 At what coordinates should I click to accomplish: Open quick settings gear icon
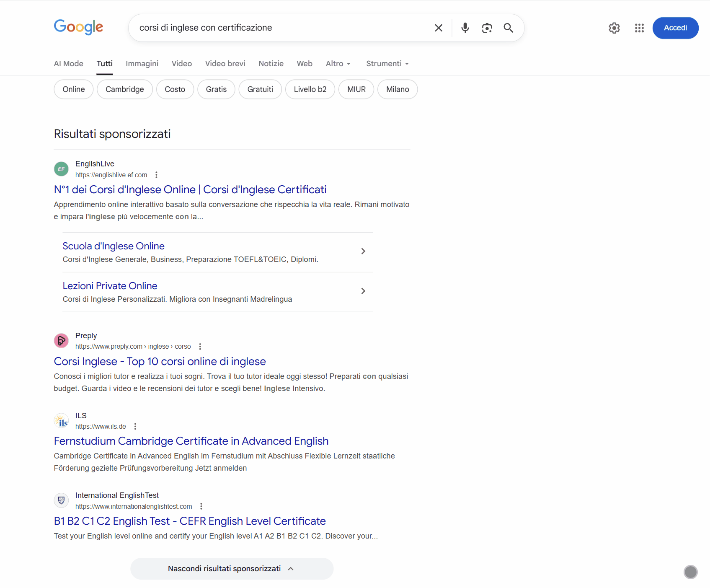pyautogui.click(x=614, y=28)
